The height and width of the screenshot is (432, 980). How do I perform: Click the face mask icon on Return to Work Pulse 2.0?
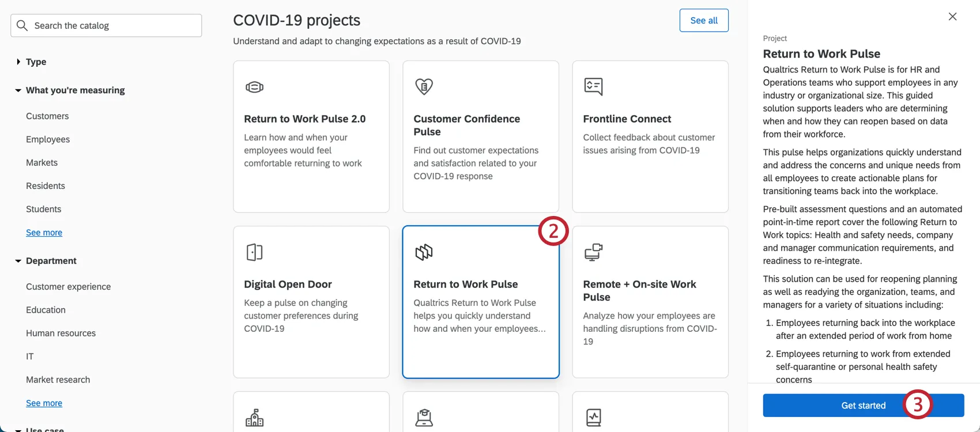click(254, 87)
